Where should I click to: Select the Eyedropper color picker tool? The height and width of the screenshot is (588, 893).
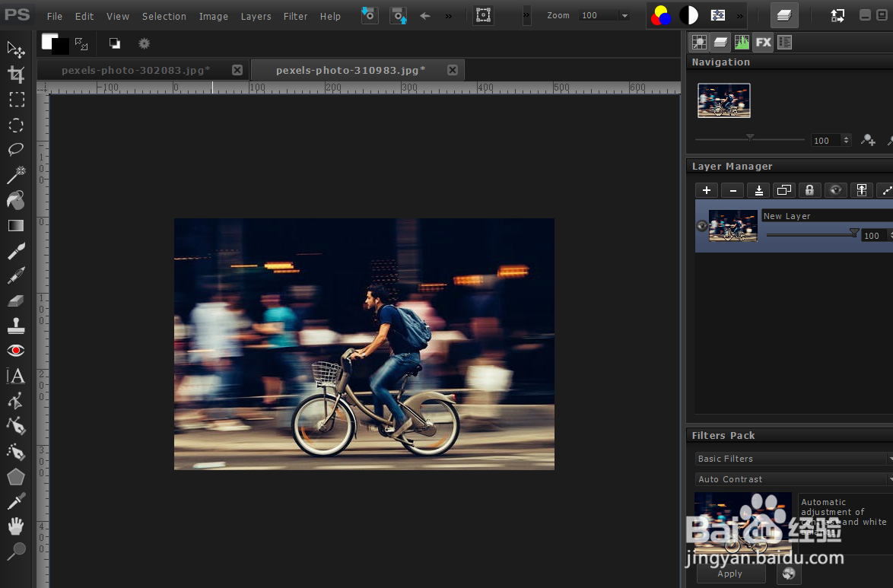click(16, 501)
